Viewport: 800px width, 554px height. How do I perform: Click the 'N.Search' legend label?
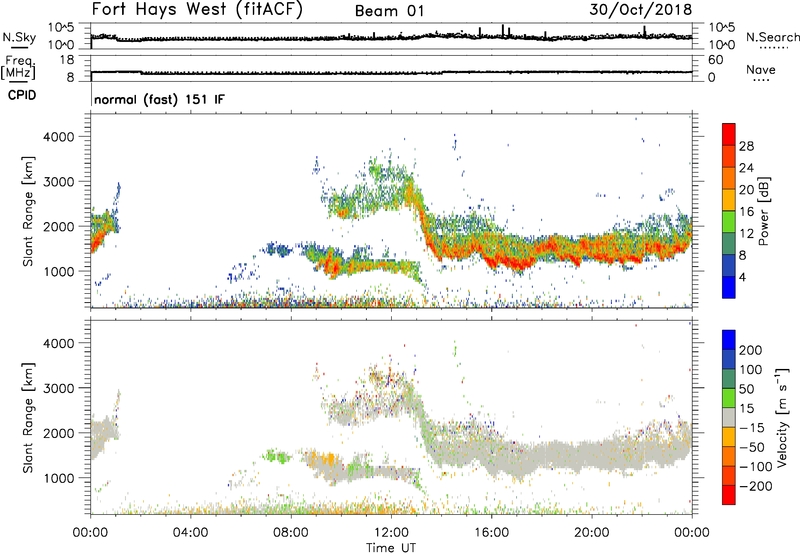tap(772, 37)
